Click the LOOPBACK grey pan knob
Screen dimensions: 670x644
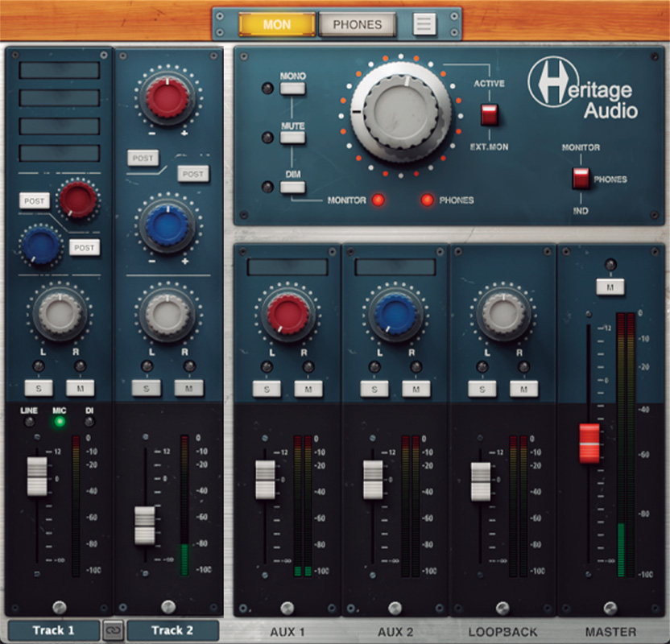coord(503,315)
